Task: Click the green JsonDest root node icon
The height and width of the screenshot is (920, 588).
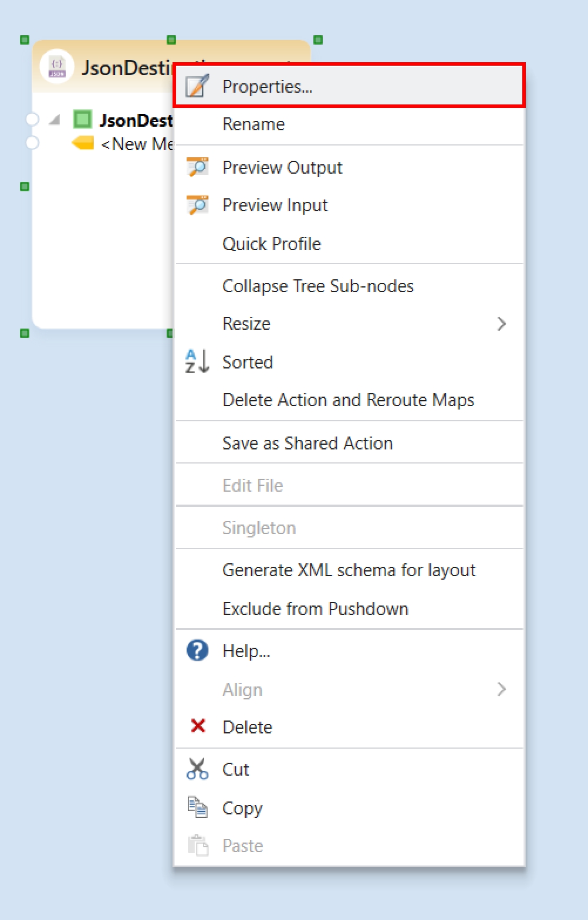Action: click(x=83, y=120)
